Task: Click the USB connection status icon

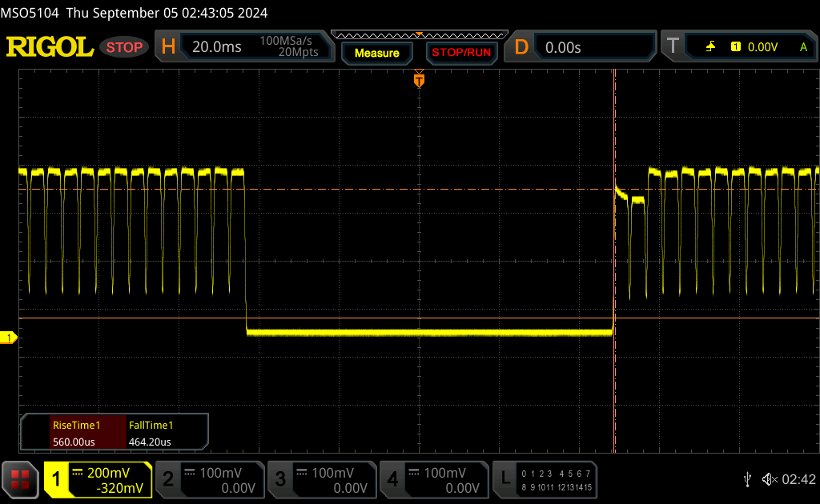Action: (747, 479)
